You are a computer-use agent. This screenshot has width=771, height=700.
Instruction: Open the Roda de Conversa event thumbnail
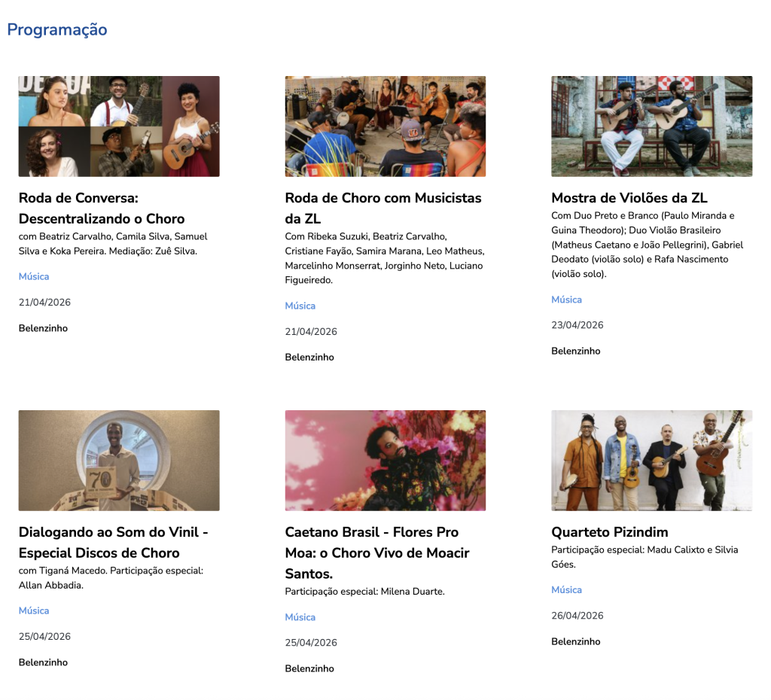click(119, 126)
